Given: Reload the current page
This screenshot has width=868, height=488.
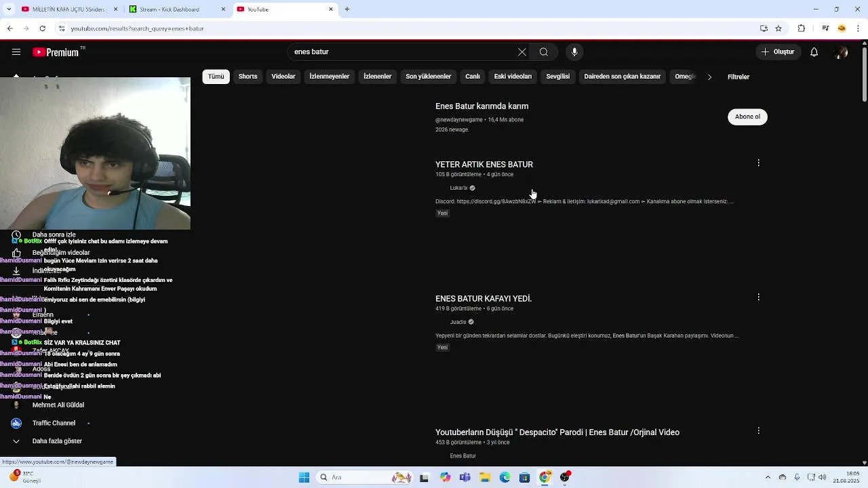Looking at the screenshot, I should (42, 28).
